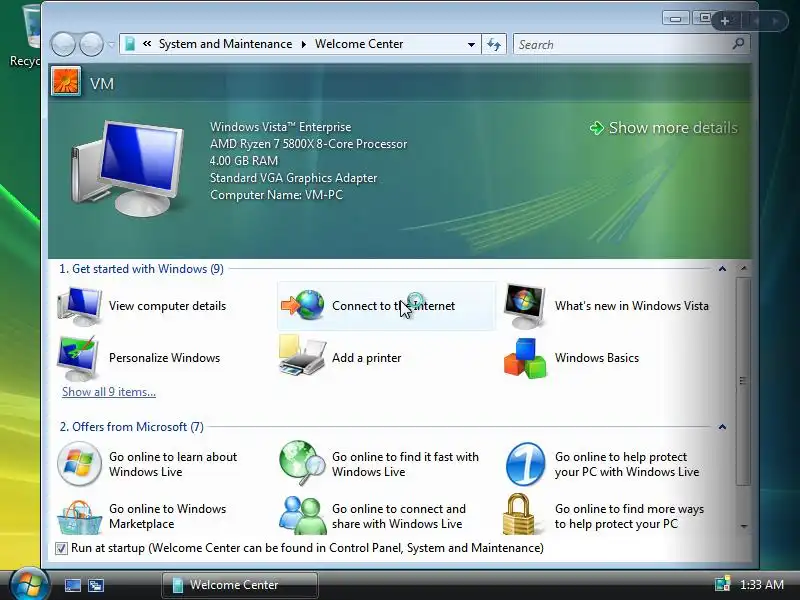Image resolution: width=800 pixels, height=600 pixels.
Task: Click the Get started with Windows heading
Action: (x=141, y=269)
